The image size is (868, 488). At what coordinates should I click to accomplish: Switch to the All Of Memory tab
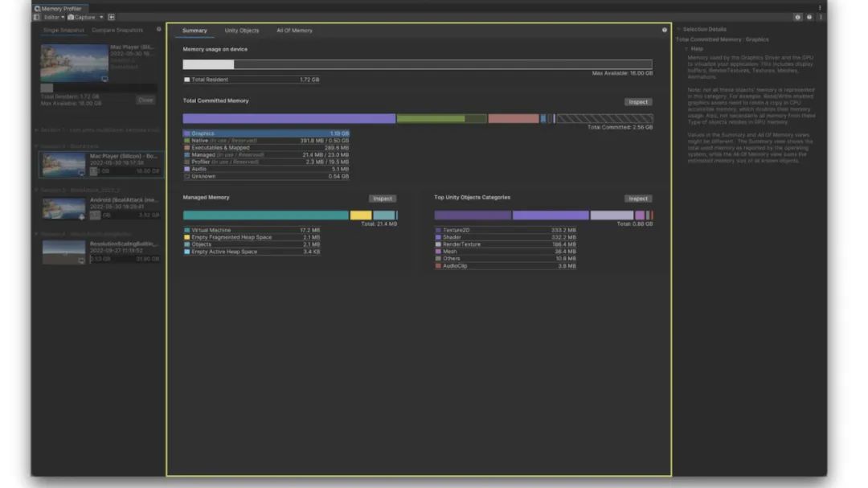pyautogui.click(x=294, y=31)
